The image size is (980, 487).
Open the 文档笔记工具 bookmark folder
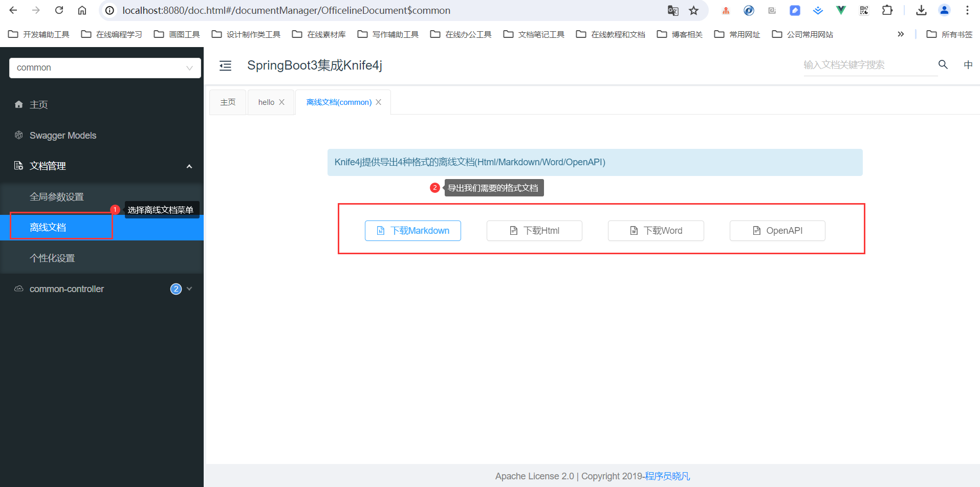click(534, 34)
